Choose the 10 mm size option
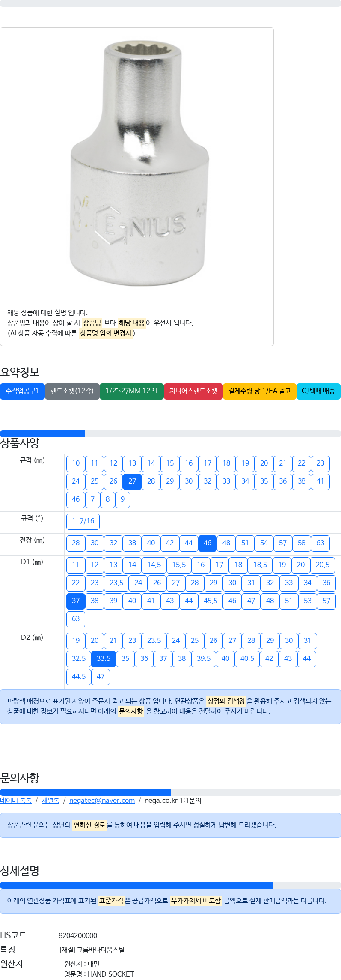This screenshot has height=980, width=341. [76, 463]
